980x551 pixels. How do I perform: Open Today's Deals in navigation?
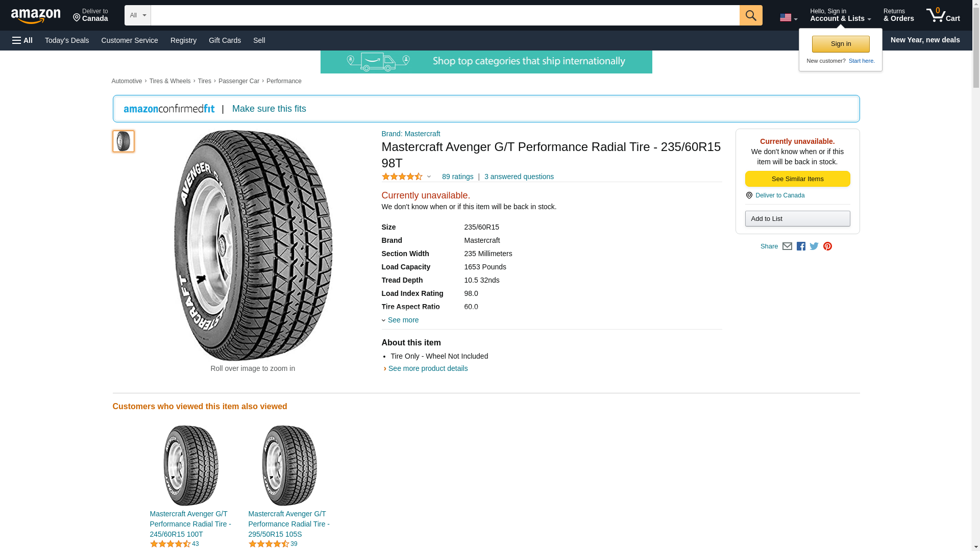(67, 40)
